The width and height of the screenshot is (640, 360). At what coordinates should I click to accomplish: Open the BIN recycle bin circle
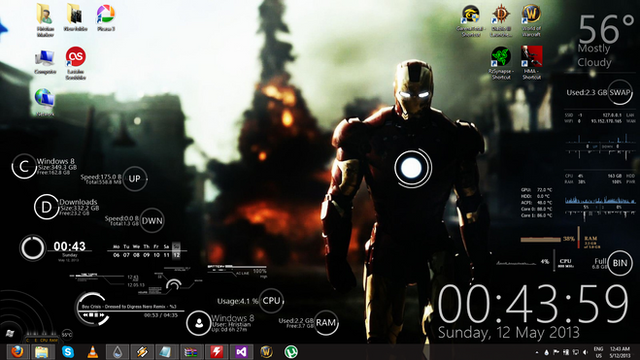coord(620,263)
